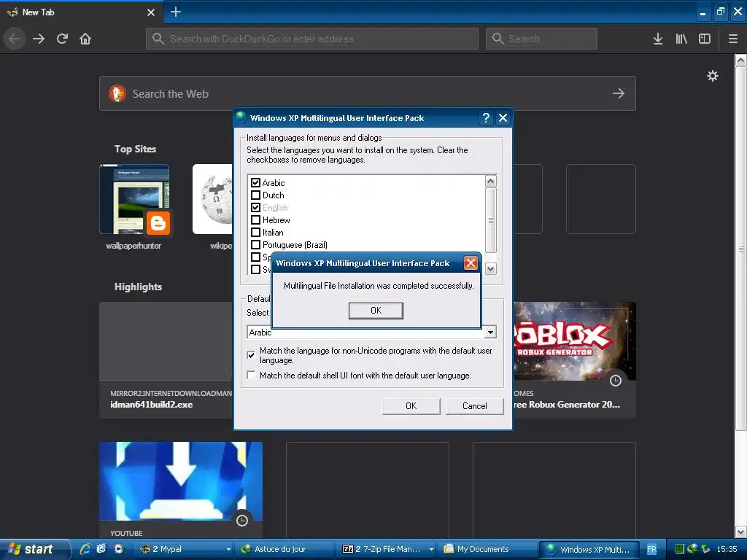Open new tab settings gear icon
Viewport: 747px width, 560px height.
pos(712,76)
